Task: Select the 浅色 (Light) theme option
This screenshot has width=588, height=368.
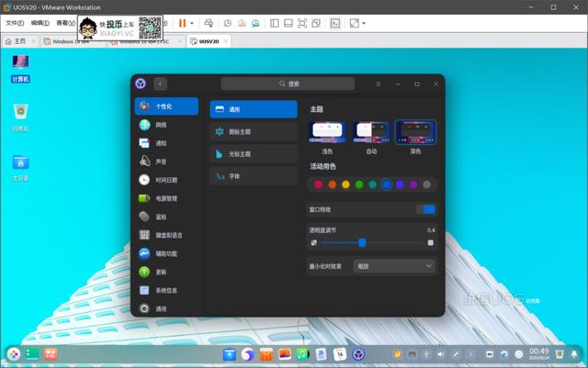Action: [327, 134]
